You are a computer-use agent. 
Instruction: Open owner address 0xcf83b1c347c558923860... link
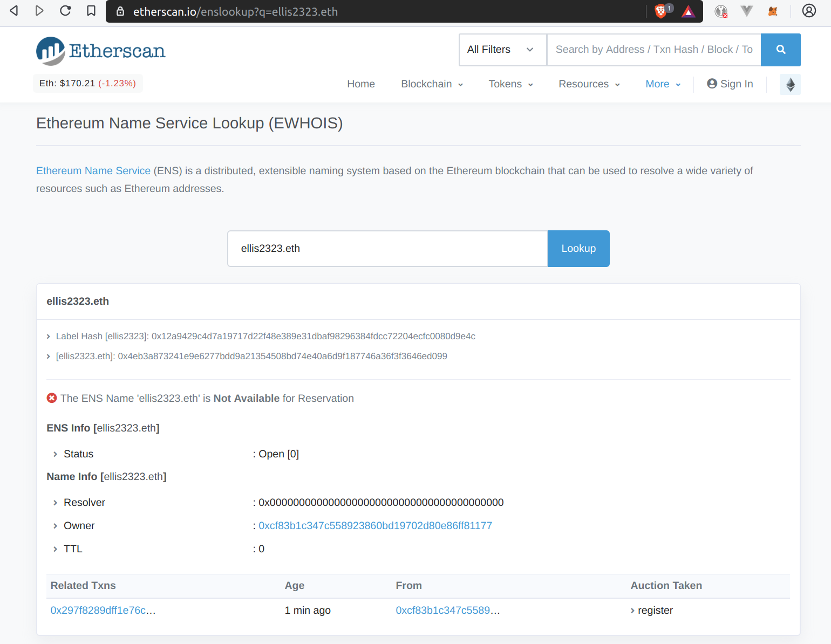375,526
